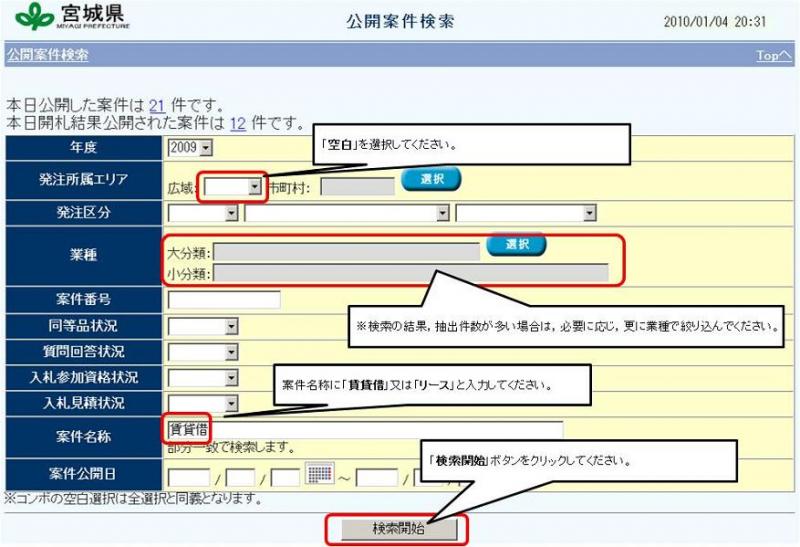Expand the 質問回答状況 dropdown
The width and height of the screenshot is (800, 547).
203,352
